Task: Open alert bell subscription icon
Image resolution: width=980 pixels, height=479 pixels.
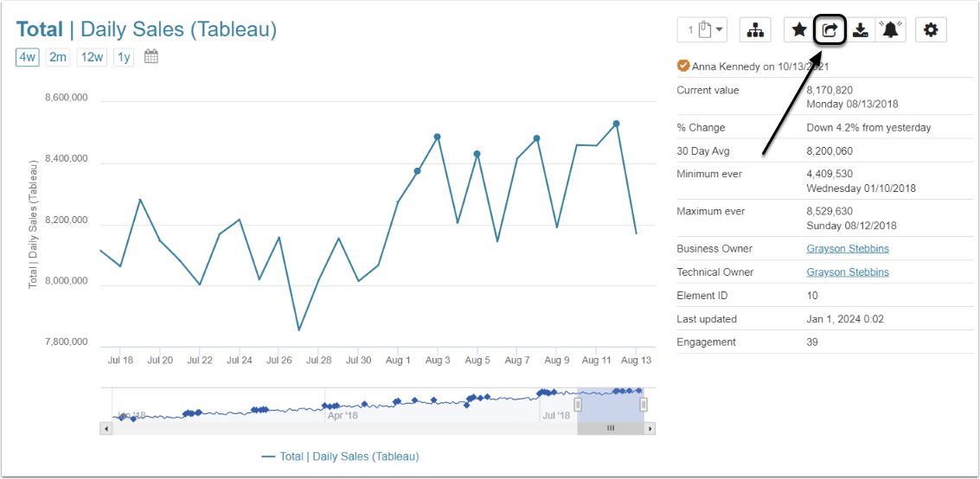Action: (x=890, y=30)
